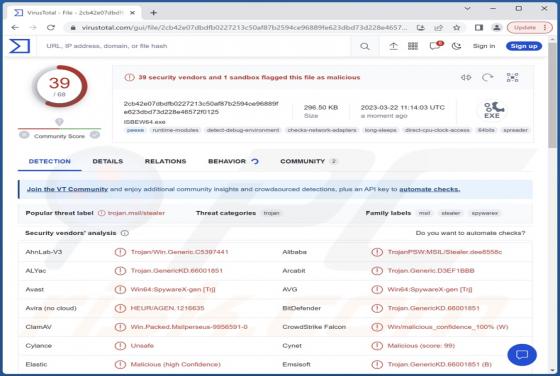Screen dimensions: 560x376
Task: Click the find similar files icon
Action: pos(466,77)
